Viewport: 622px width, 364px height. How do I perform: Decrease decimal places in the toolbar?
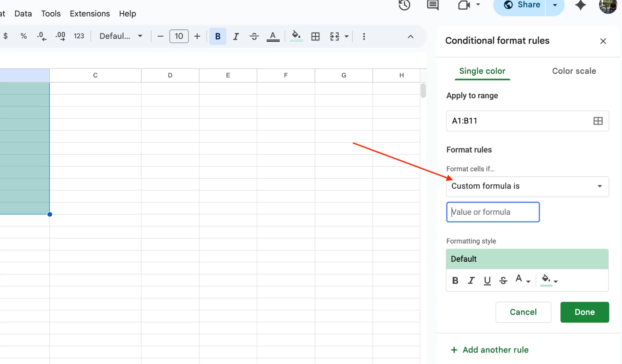(41, 36)
